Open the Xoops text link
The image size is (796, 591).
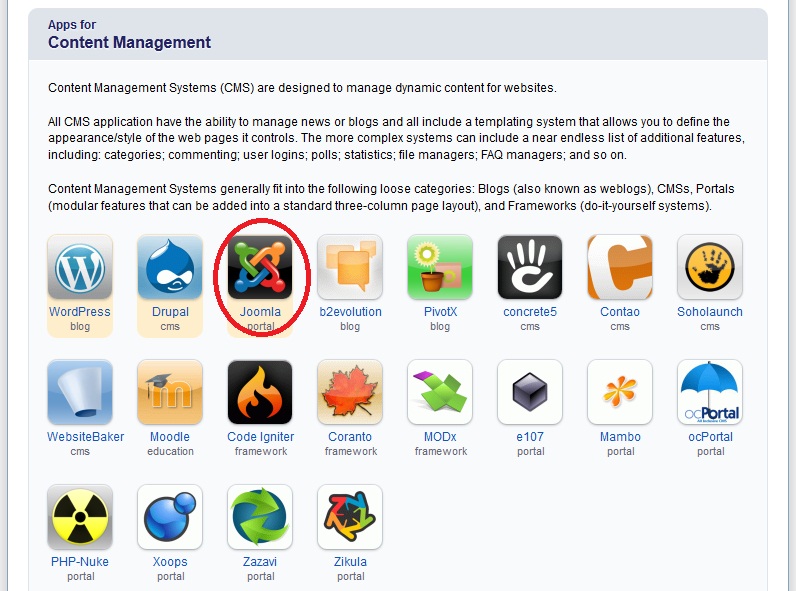(x=170, y=562)
